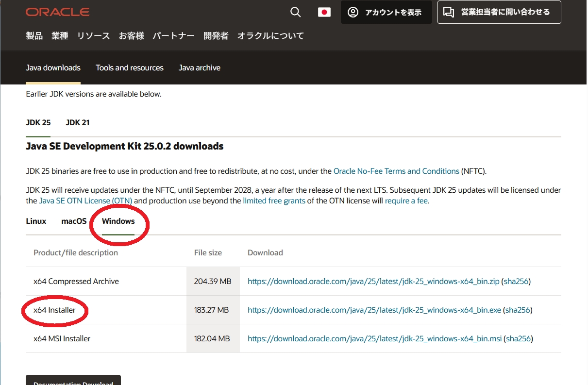Click the chat icon next to 営業担当者に問い合わせる
Image resolution: width=588 pixels, height=385 pixels.
click(x=448, y=12)
